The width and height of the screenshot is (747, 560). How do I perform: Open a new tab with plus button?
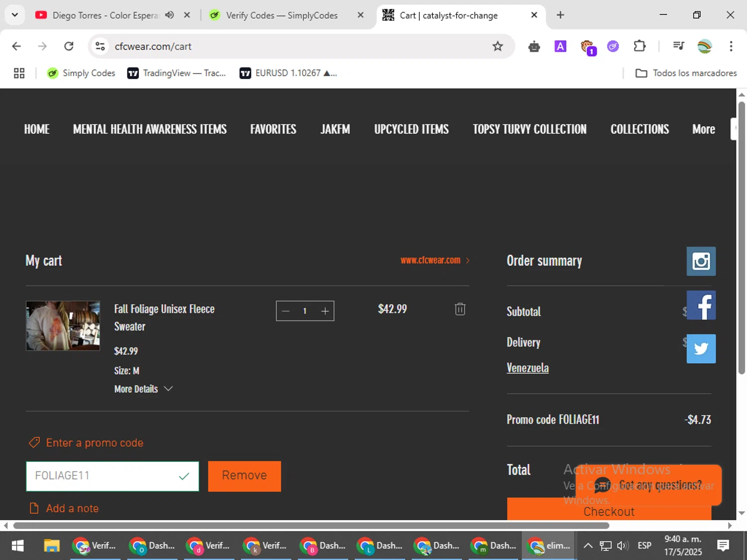pyautogui.click(x=560, y=15)
